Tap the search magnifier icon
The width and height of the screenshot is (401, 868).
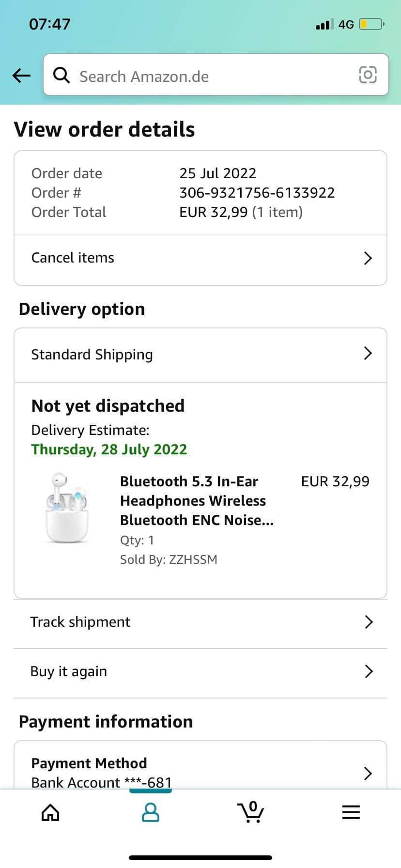coord(62,75)
